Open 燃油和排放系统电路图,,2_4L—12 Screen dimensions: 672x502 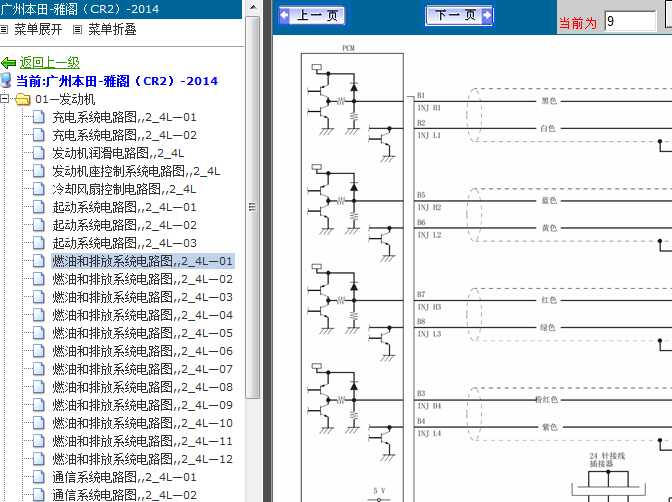click(143, 459)
